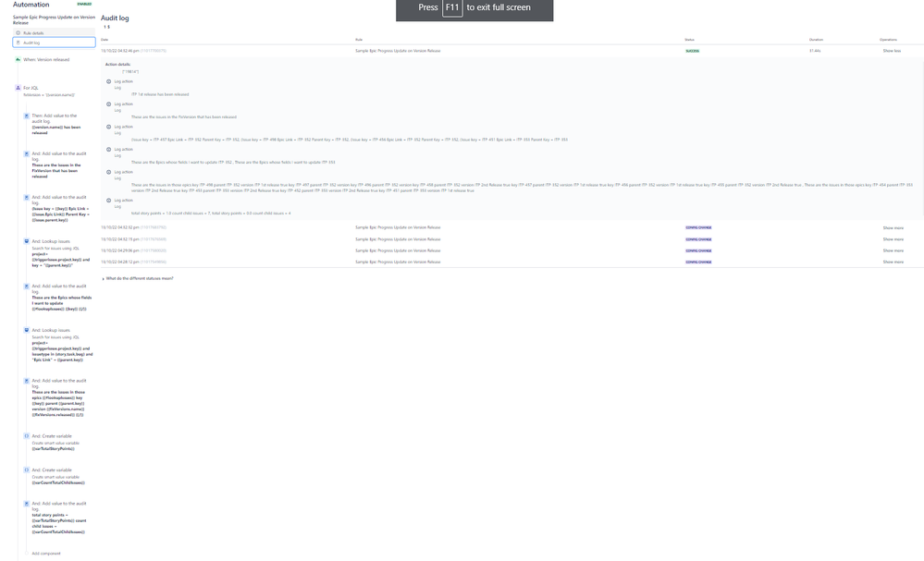
Task: Click Log action icon above 'ITP 1st release has been released'
Action: (109, 82)
